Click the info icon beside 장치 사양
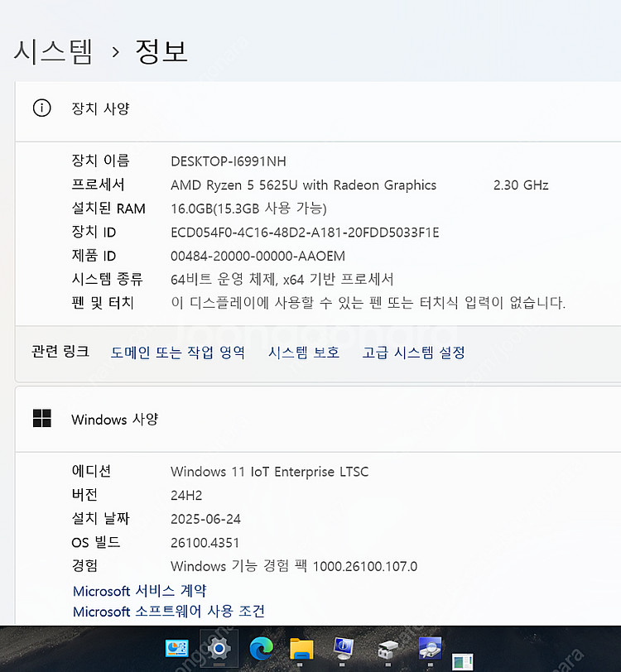621x672 pixels. 42,108
